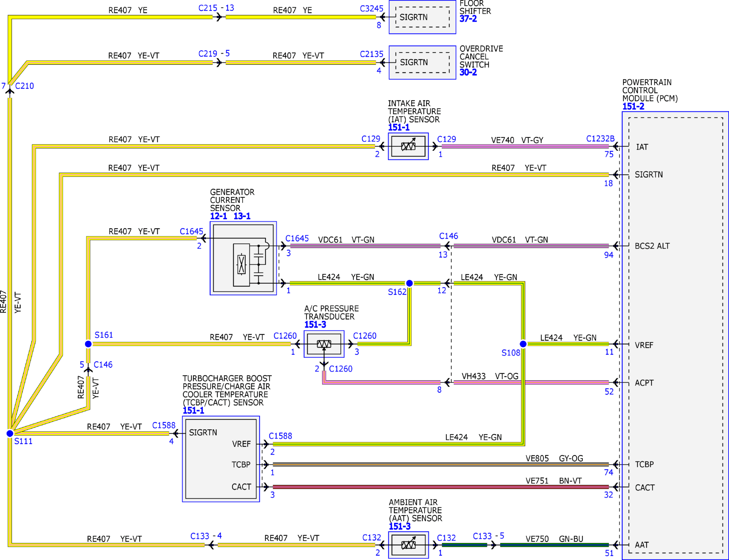
Task: Select the S108 splice dot
Action: tap(523, 344)
